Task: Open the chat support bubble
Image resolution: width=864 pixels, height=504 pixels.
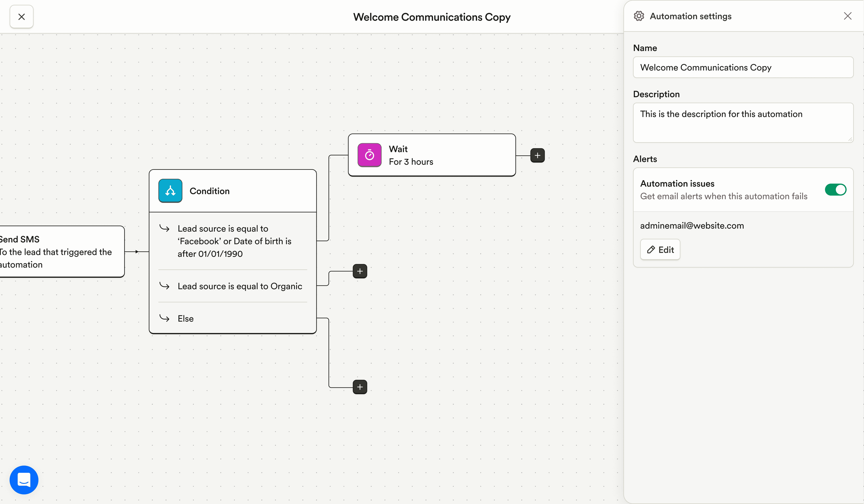Action: [x=24, y=480]
